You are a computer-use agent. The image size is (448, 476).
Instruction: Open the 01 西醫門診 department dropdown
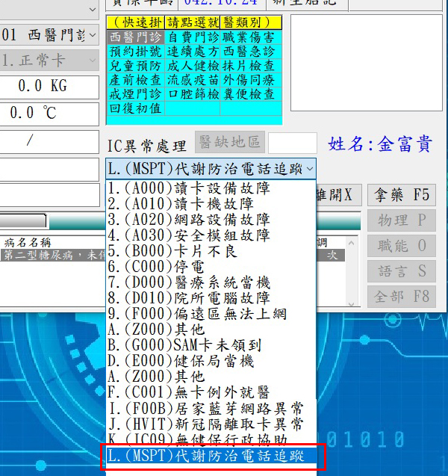tap(91, 34)
